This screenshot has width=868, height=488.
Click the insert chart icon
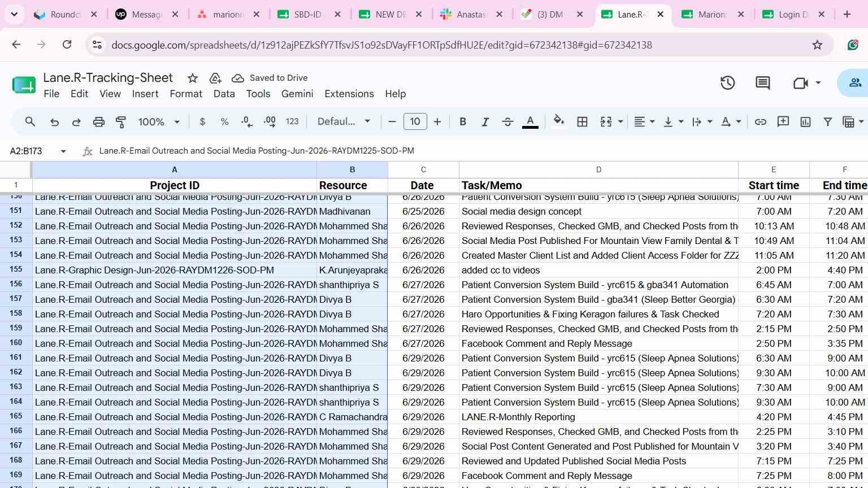[805, 121]
